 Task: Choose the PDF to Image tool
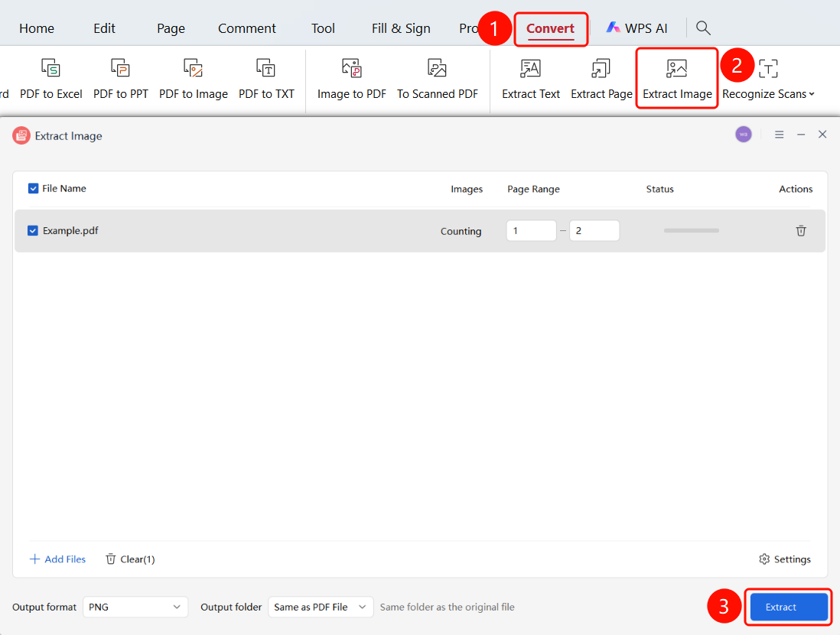[x=194, y=80]
